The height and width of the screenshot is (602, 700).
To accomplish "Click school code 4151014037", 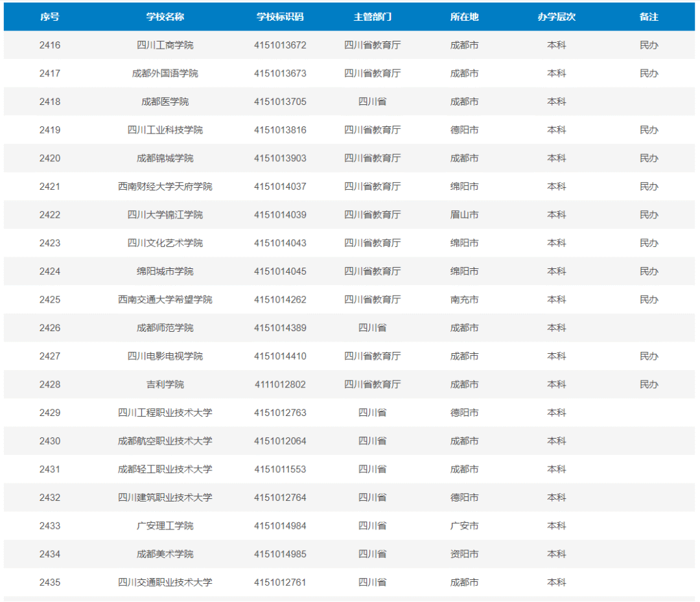I will coord(281,187).
